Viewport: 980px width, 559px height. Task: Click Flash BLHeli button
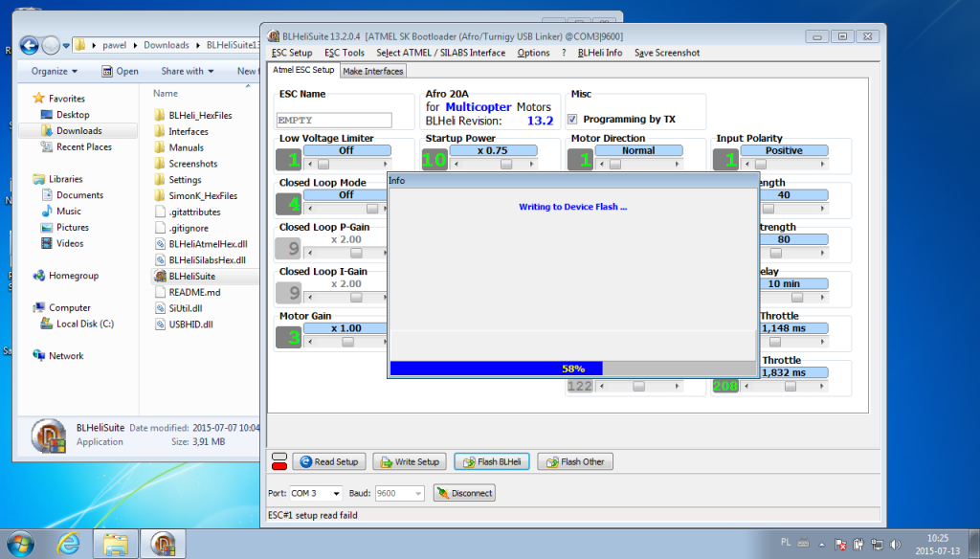click(492, 461)
